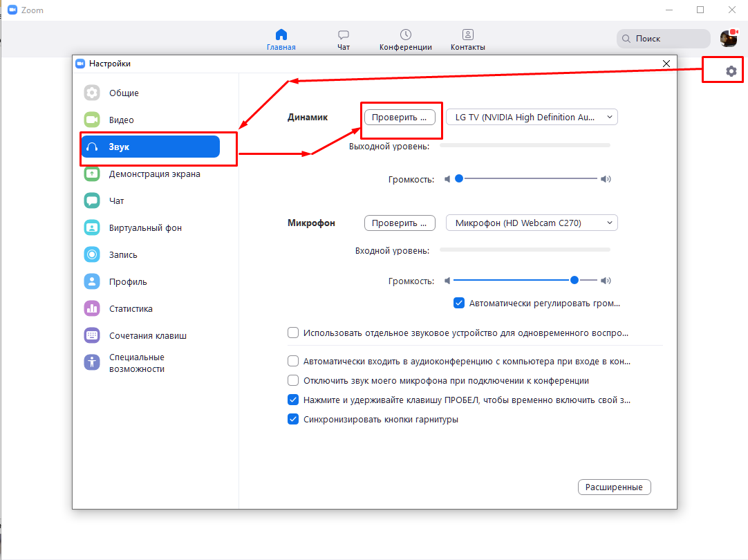Image resolution: width=748 pixels, height=560 pixels.
Task: Uncheck Автоматически регулировать громкость
Action: point(459,303)
